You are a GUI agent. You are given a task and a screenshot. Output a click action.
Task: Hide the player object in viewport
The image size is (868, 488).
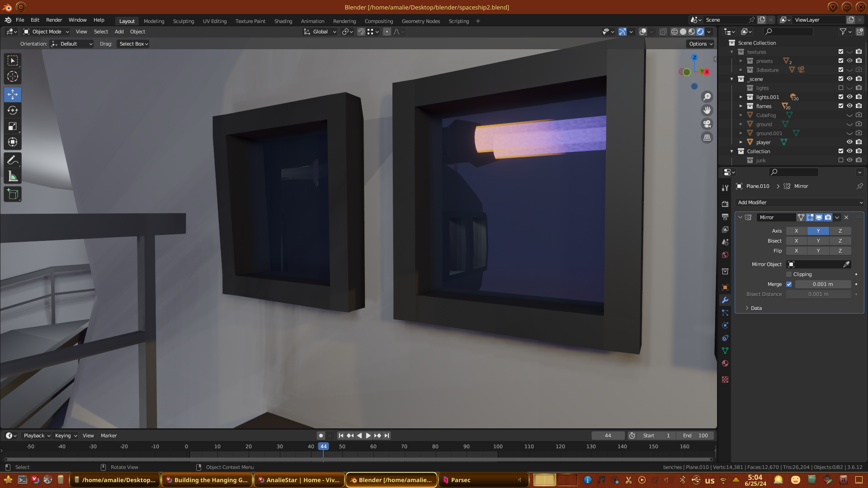tap(849, 142)
